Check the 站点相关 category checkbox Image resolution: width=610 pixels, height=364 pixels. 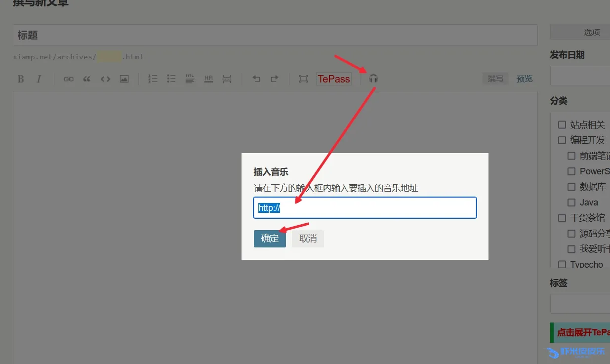pyautogui.click(x=562, y=125)
